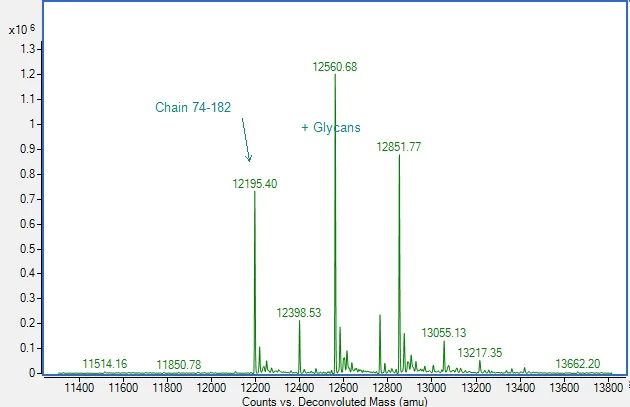The image size is (630, 407).
Task: Click the x-axis tick label 12600
Action: click(x=343, y=388)
